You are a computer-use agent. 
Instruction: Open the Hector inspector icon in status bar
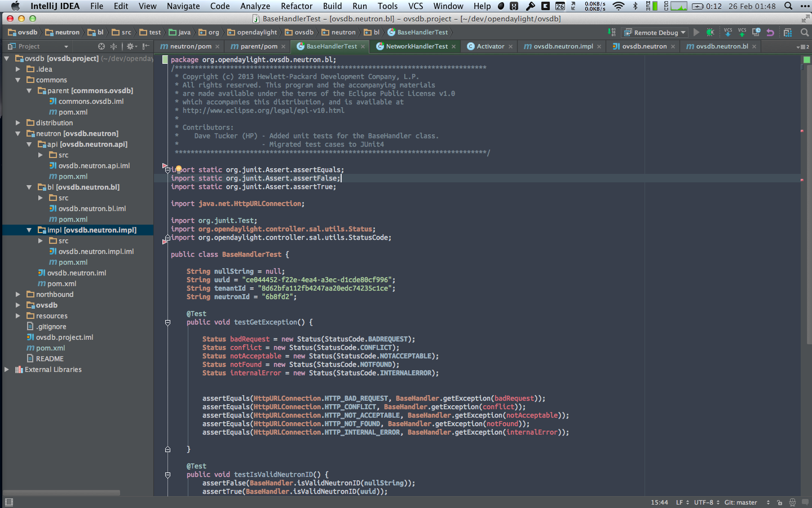point(792,502)
